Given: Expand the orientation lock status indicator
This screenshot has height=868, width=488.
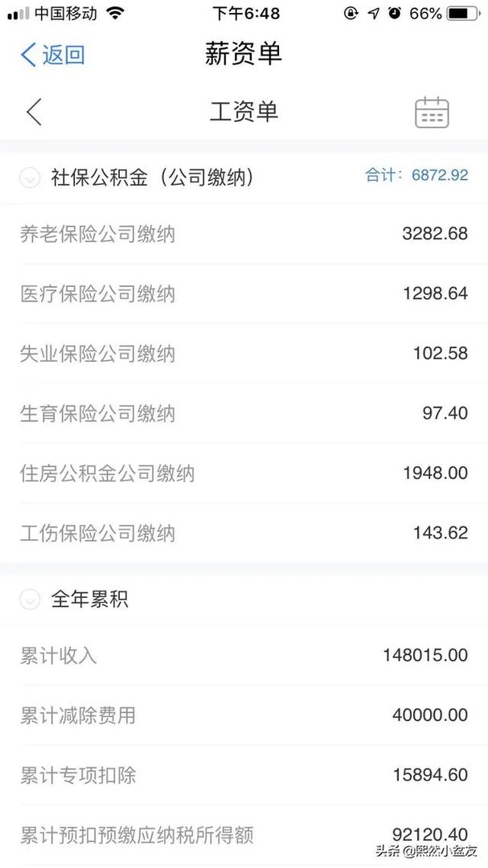Looking at the screenshot, I should point(350,13).
